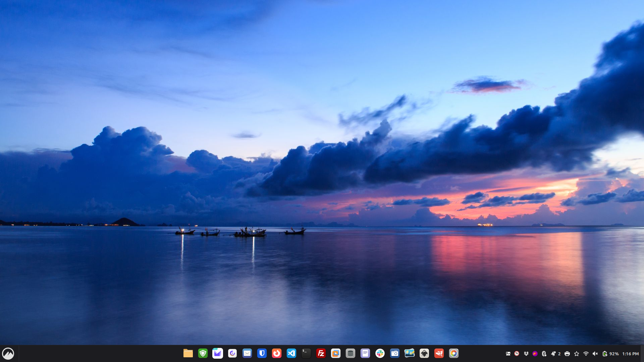
Task: Open the red clock tray icon
Action: 517,354
